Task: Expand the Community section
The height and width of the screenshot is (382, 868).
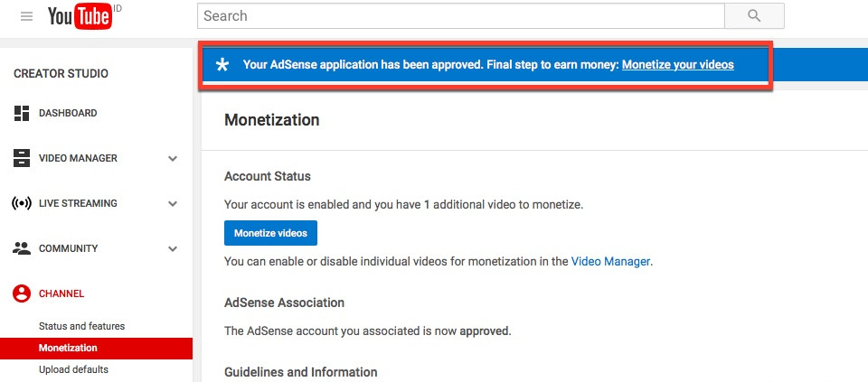Action: [173, 248]
